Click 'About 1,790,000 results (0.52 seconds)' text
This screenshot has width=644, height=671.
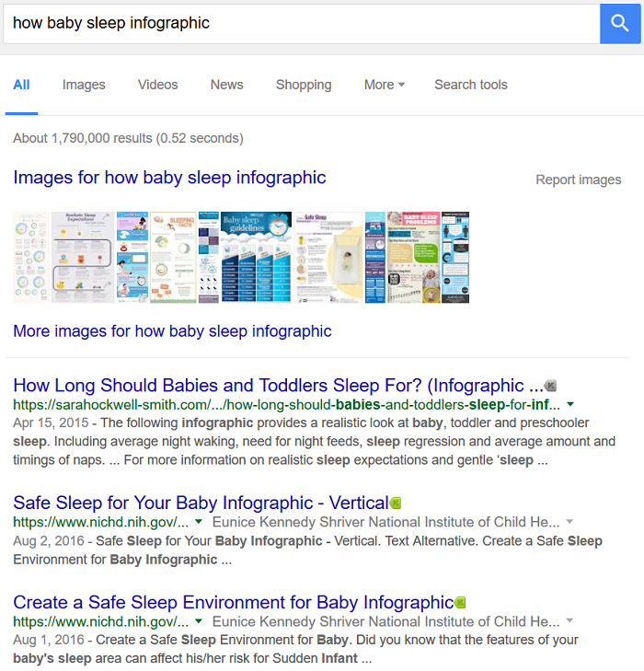[128, 138]
